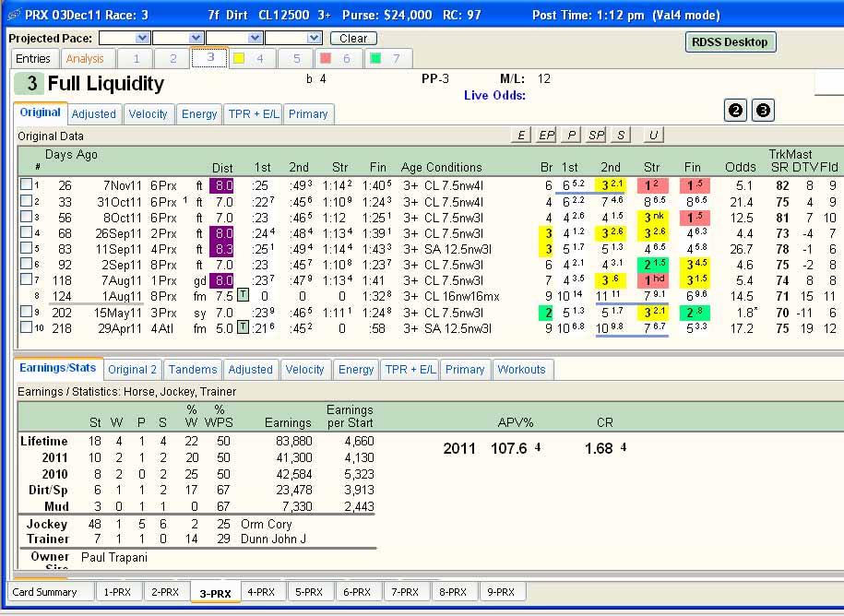
Task: Check the box for the 2Sep11 race line
Action: click(x=26, y=264)
